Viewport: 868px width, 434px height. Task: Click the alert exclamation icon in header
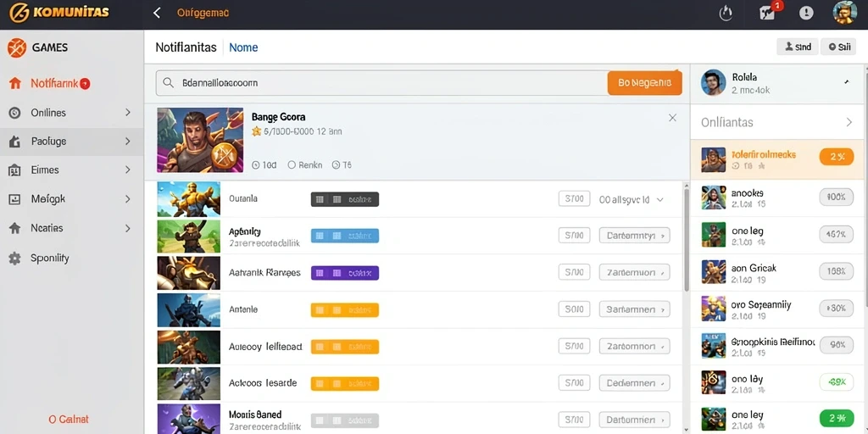point(806,14)
